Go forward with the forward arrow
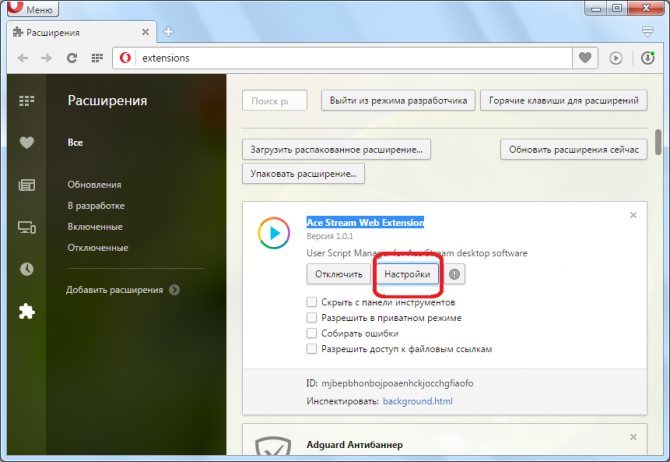670x462 pixels. (x=46, y=58)
